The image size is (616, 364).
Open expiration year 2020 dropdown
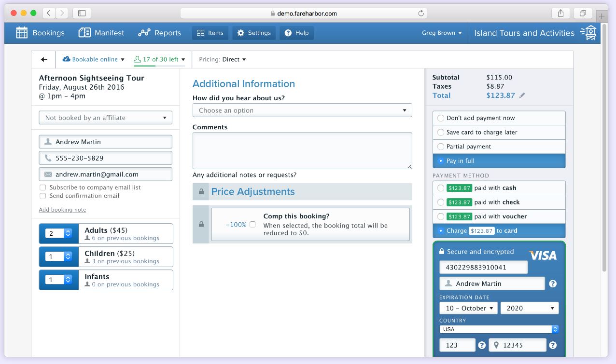[530, 308]
